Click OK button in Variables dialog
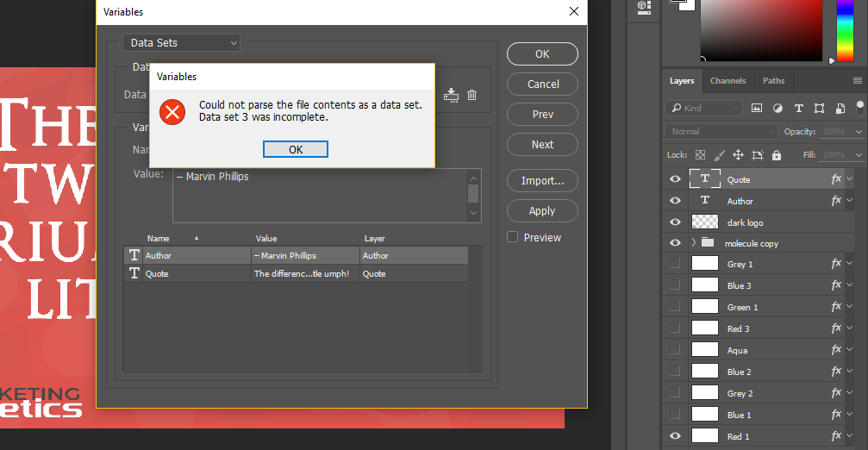Screen dimensions: 868x450 tap(542, 53)
